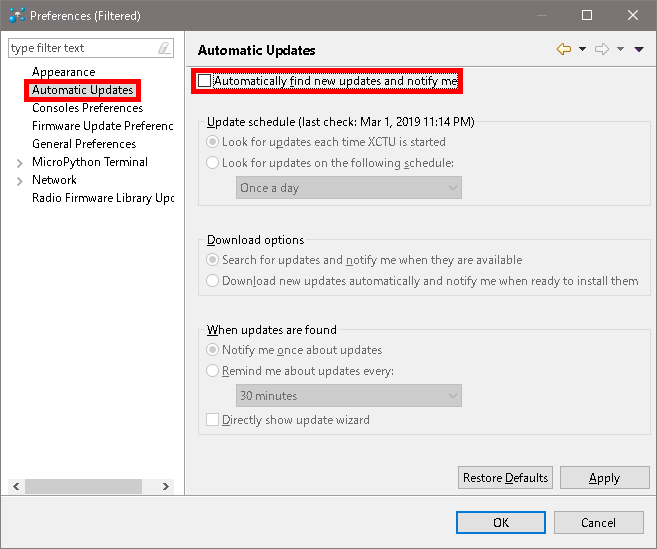Expand the Network tree node
The height and width of the screenshot is (549, 657).
pyautogui.click(x=20, y=180)
